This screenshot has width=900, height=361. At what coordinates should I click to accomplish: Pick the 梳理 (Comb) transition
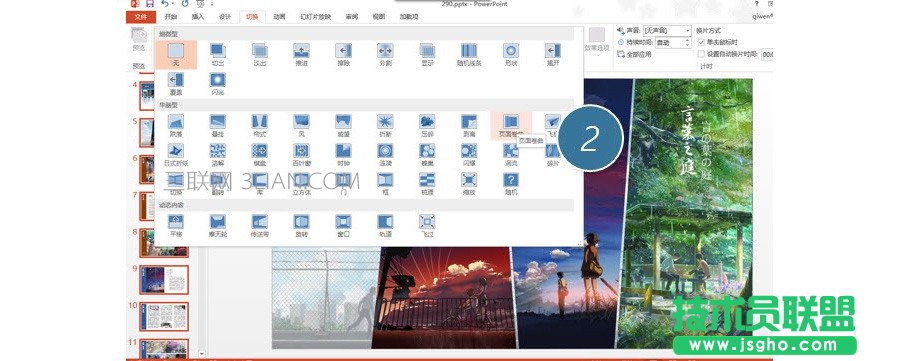[427, 184]
